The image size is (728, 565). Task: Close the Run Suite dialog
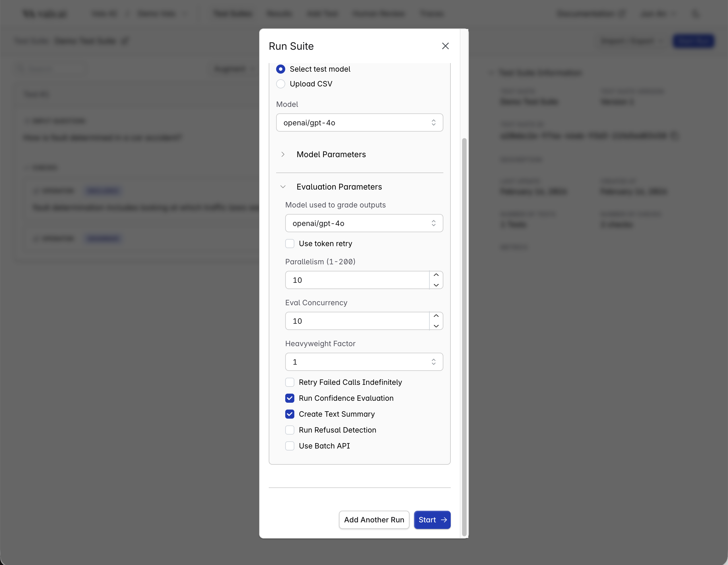pyautogui.click(x=445, y=46)
